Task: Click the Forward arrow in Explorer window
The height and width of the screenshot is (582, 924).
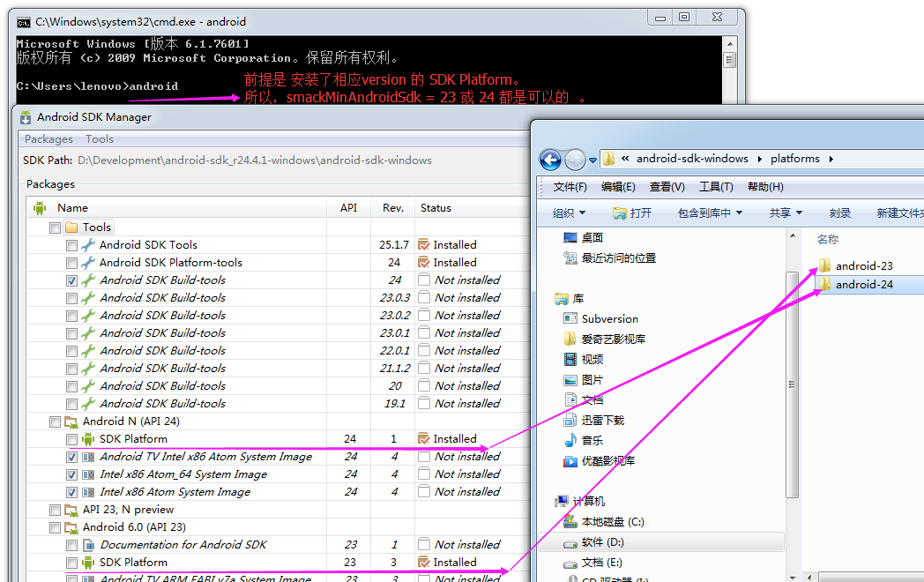Action: [x=575, y=160]
